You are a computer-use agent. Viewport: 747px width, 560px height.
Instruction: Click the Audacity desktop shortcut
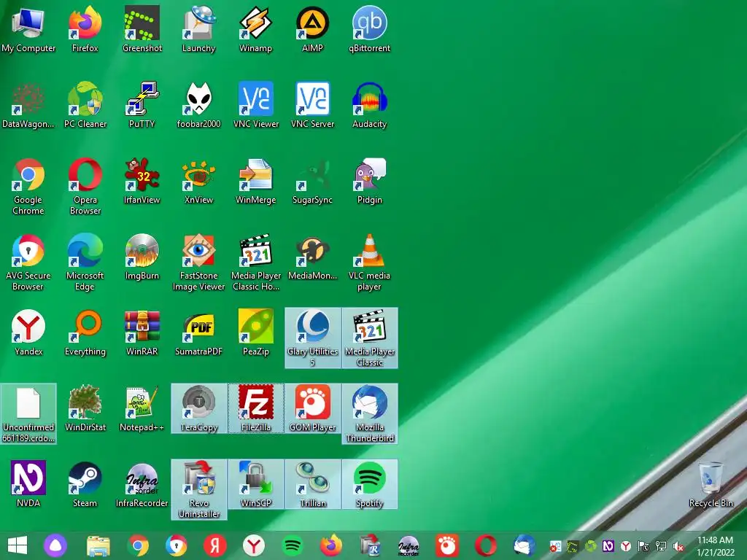pyautogui.click(x=370, y=105)
